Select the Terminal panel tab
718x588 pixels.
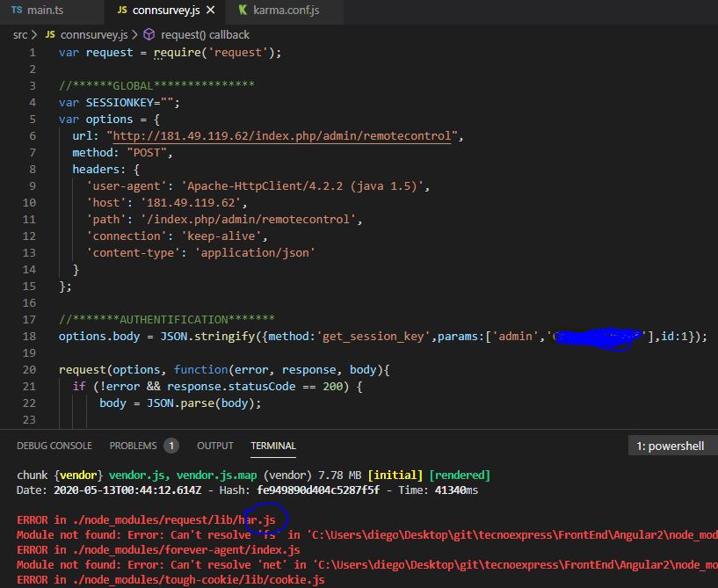click(273, 446)
